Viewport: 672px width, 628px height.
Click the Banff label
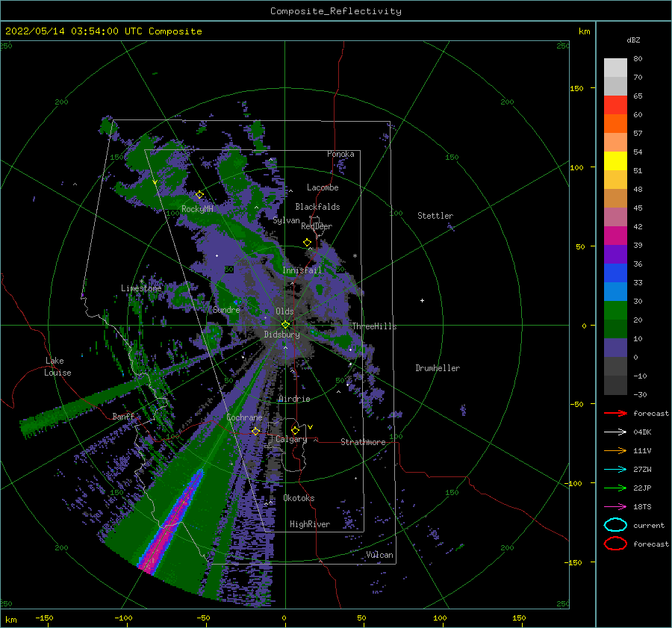[x=123, y=416]
